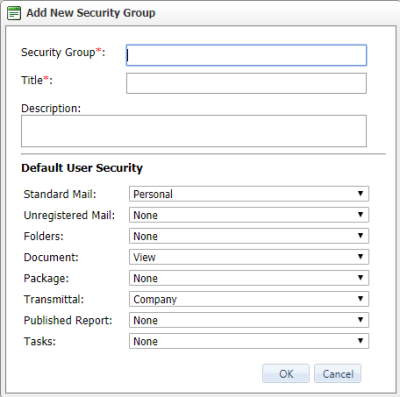Click the Standard Mail dropdown arrow
The width and height of the screenshot is (400, 397).
click(360, 194)
